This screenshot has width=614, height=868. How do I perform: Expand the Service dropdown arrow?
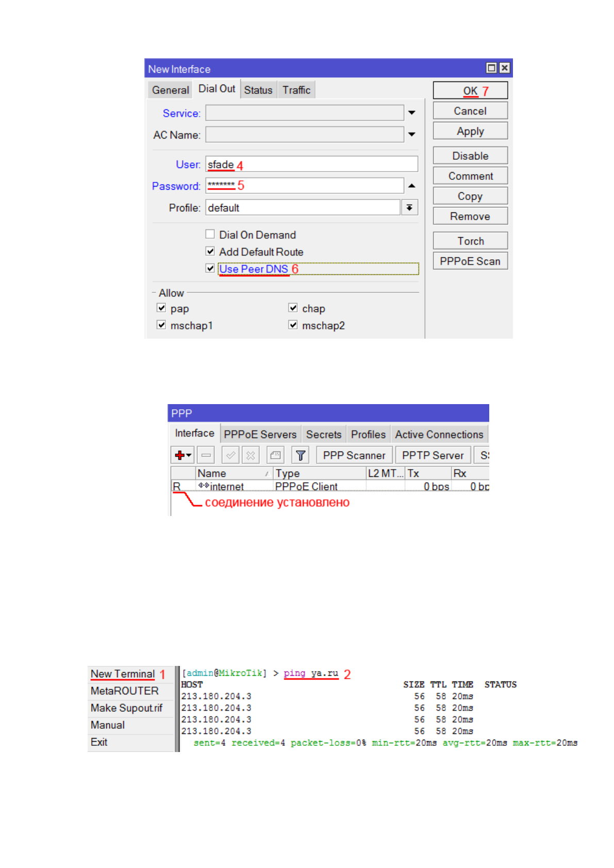[411, 113]
